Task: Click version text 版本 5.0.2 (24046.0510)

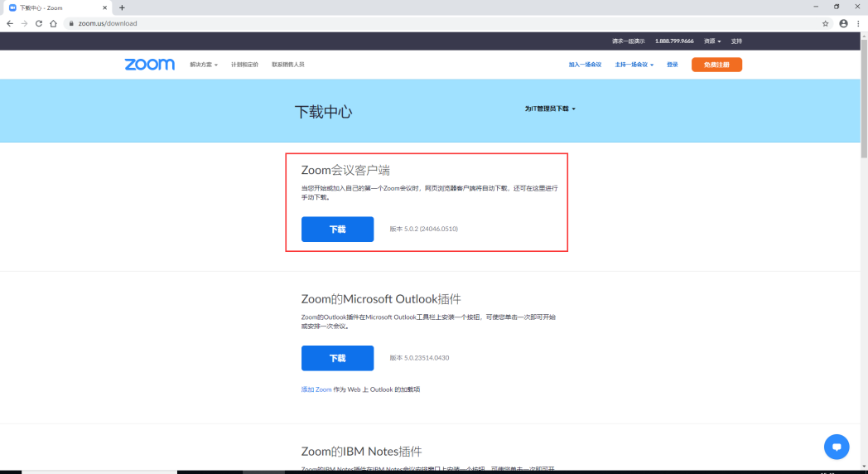Action: (x=423, y=229)
